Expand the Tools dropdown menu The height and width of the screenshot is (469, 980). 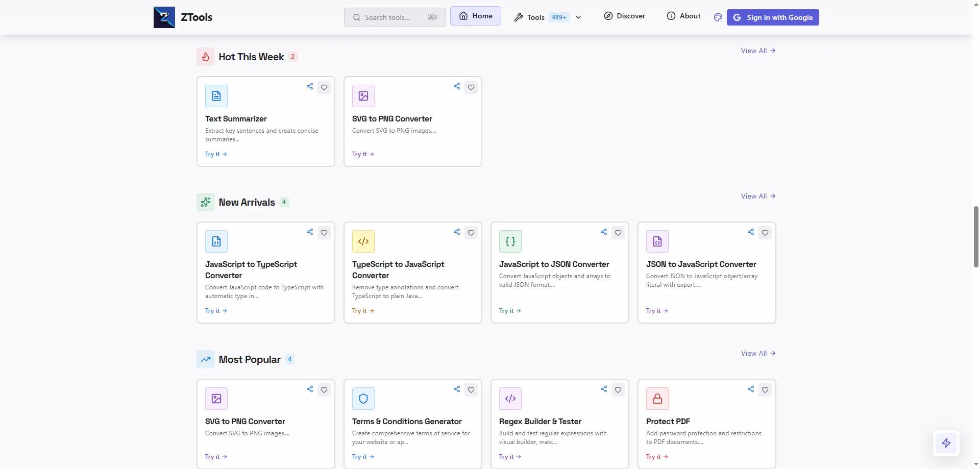(548, 17)
